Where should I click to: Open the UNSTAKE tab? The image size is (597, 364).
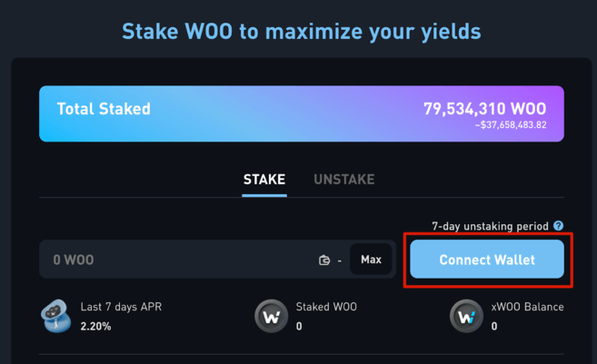pyautogui.click(x=344, y=180)
